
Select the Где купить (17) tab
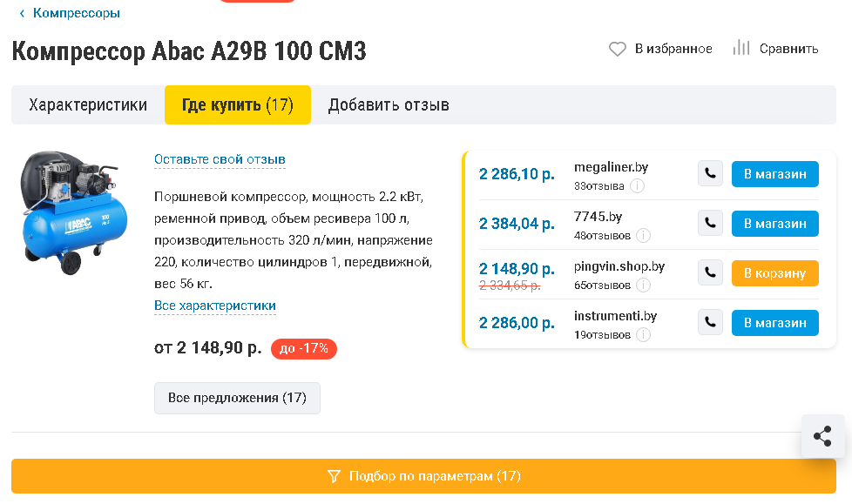[238, 104]
